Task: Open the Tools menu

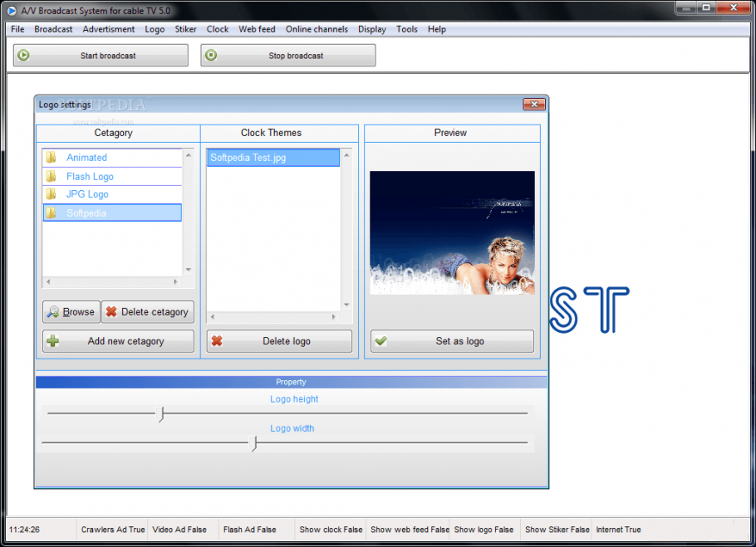Action: (x=406, y=29)
